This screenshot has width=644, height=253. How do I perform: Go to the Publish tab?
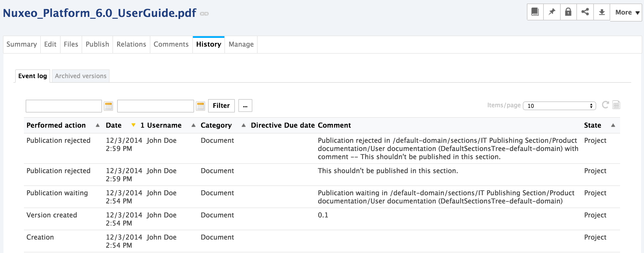97,44
